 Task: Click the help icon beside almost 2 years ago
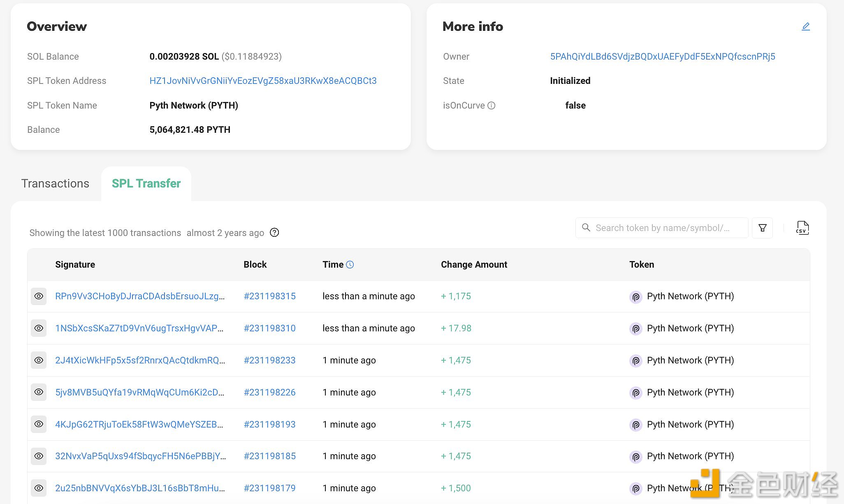tap(274, 233)
